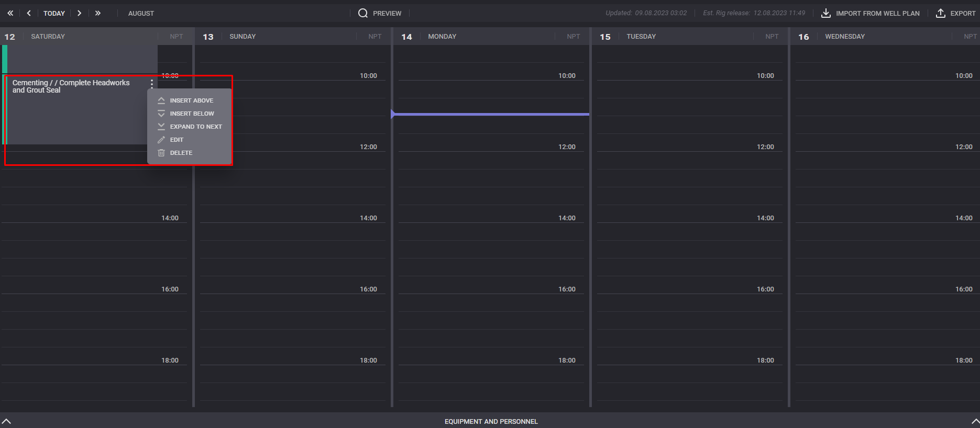Go to previous day with left chevron
The image size is (980, 428).
[29, 13]
